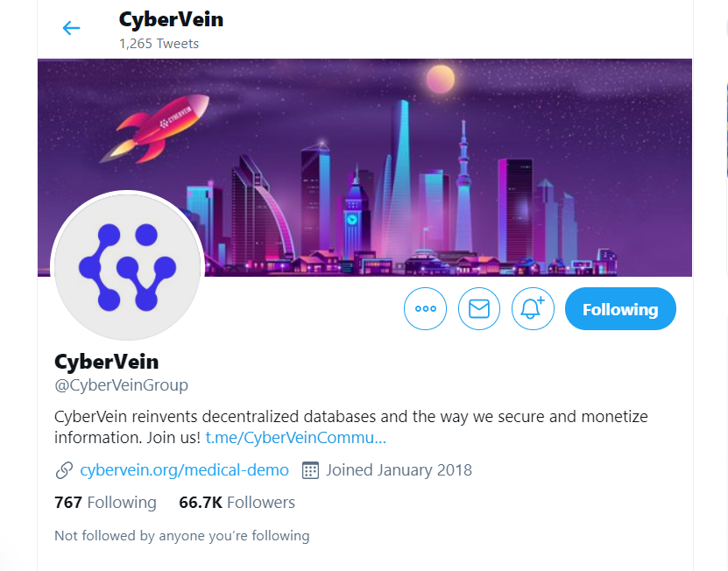Open the three-dot more options button
Screen dimensions: 728x571
tap(425, 309)
